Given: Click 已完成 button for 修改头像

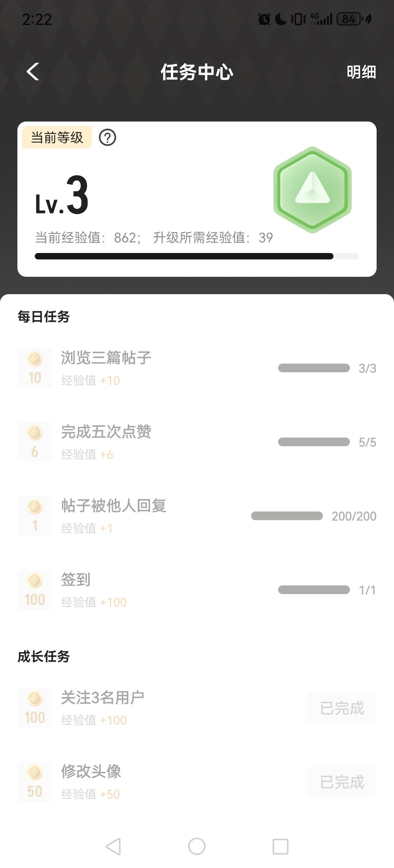Looking at the screenshot, I should point(342,782).
